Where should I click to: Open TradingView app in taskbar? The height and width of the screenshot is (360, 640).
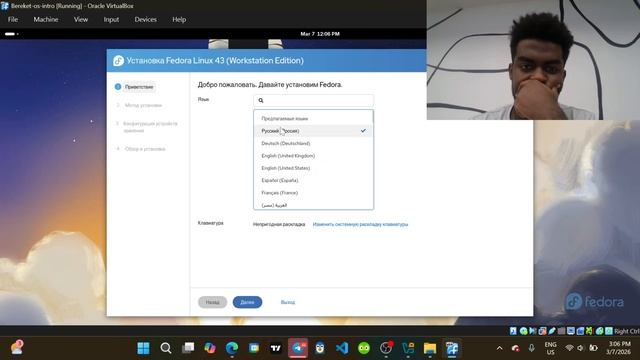click(x=276, y=348)
